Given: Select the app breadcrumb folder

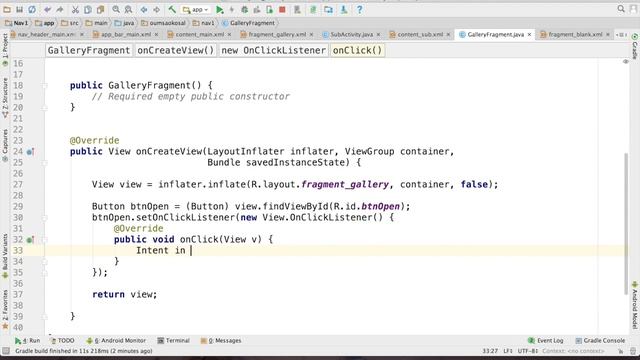Looking at the screenshot, I should point(44,23).
